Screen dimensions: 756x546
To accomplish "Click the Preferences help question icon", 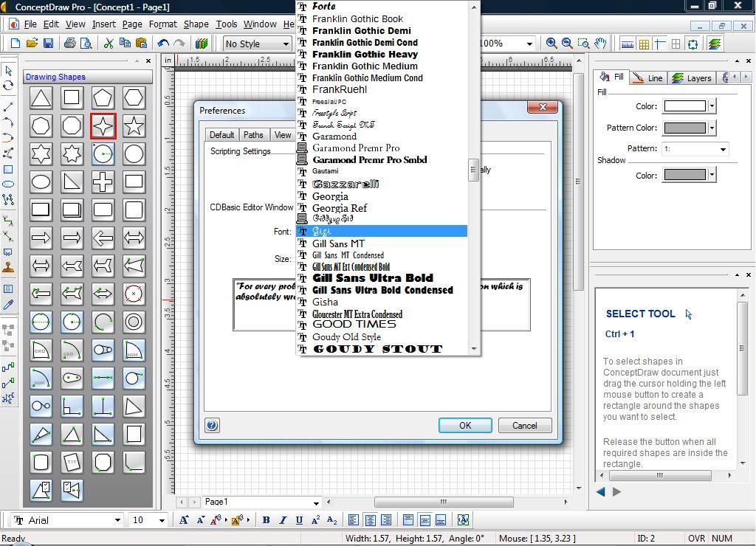I will (x=212, y=425).
